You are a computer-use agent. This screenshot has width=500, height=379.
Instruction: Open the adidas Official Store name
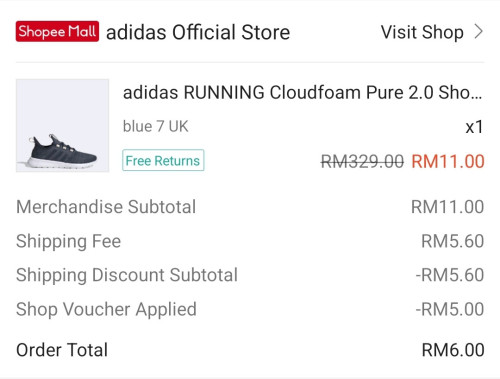(x=198, y=32)
